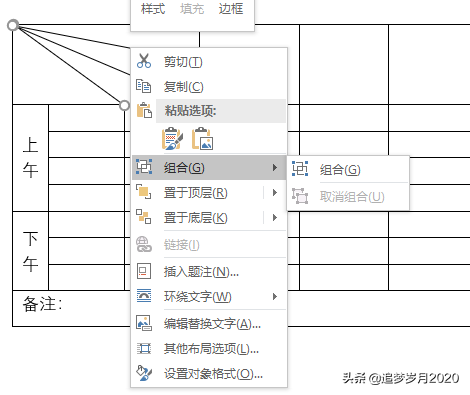Click the Format Object paint bucket icon

144,373
